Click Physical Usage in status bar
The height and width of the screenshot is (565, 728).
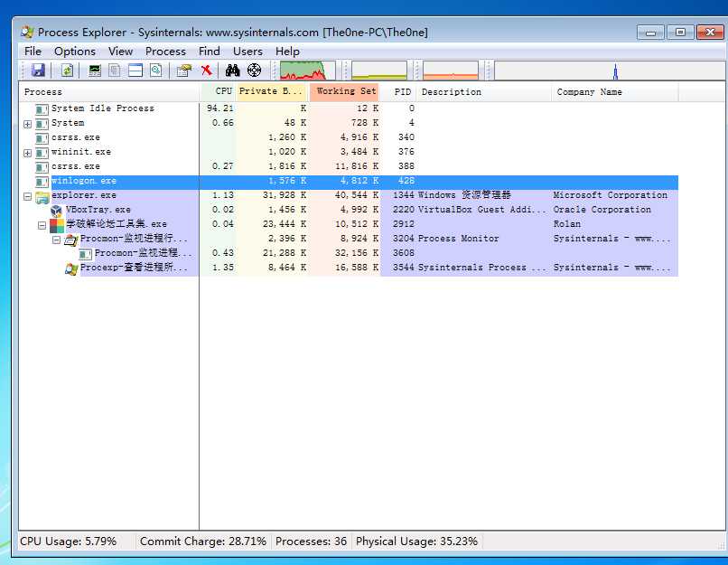[416, 541]
